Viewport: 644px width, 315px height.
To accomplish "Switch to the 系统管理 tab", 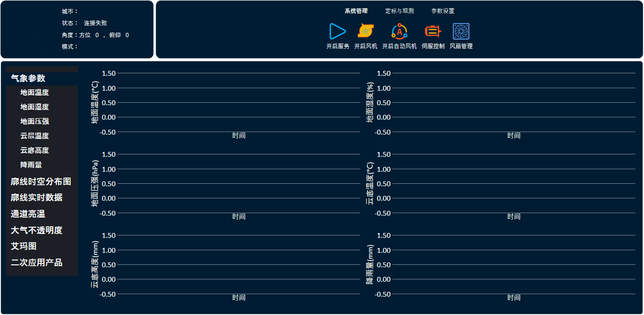I will [355, 10].
